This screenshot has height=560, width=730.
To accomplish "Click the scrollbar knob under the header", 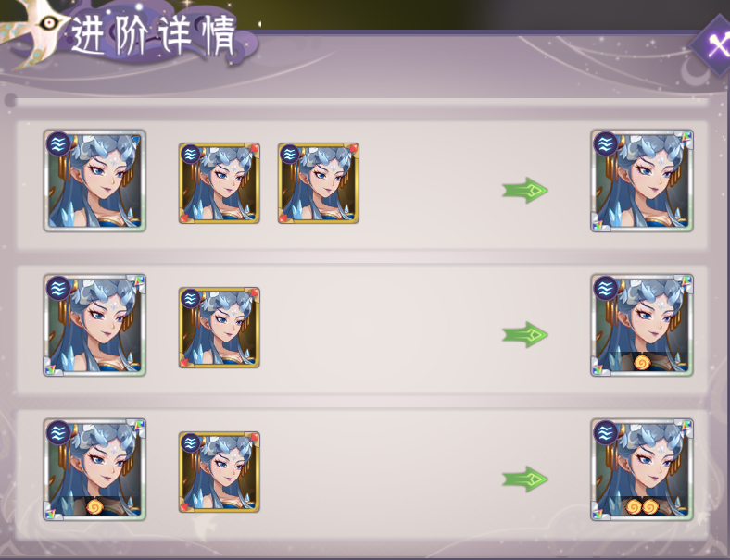I will (10, 101).
